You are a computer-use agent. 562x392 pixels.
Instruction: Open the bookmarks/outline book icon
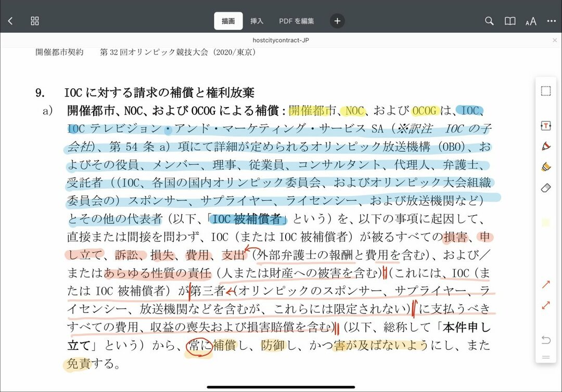pyautogui.click(x=510, y=21)
